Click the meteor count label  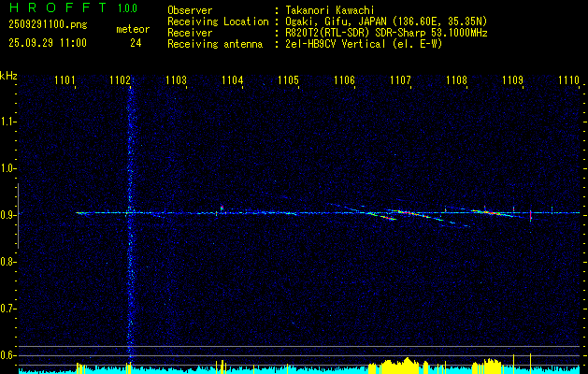tap(133, 29)
